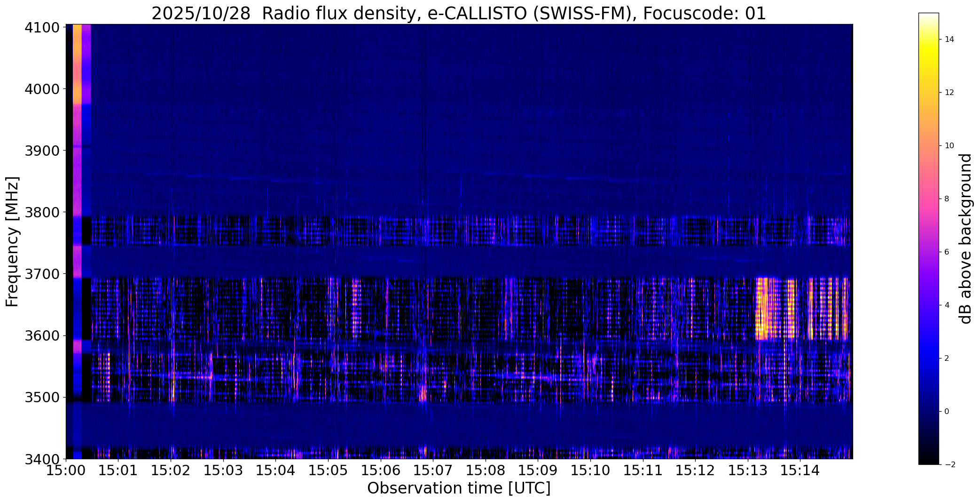This screenshot has width=980, height=502.
Task: Click the orange calibration stripe at plot start
Action: (77, 64)
